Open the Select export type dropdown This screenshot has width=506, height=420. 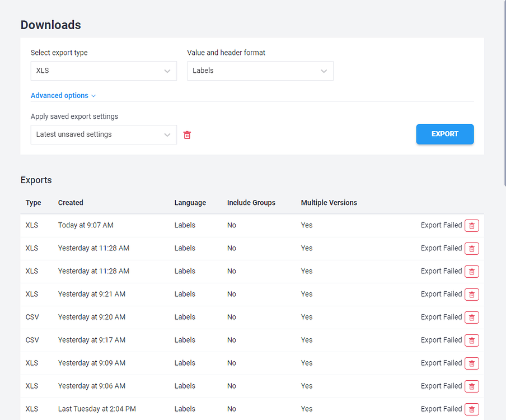[x=104, y=71]
